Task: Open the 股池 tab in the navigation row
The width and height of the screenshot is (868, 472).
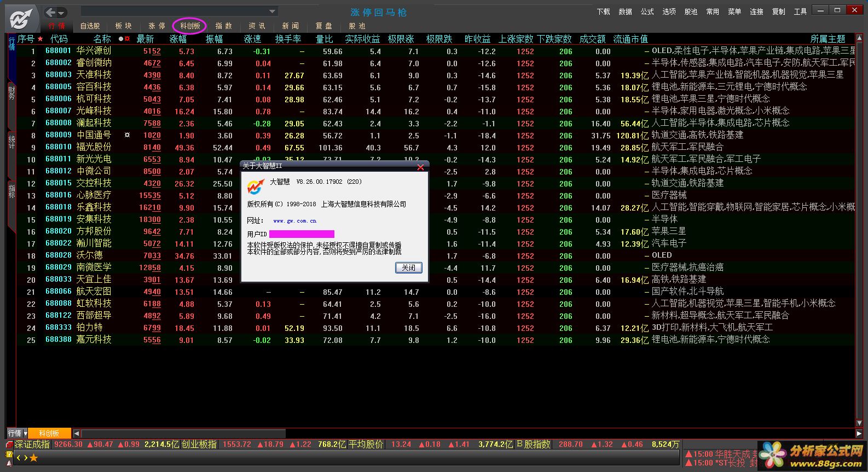Action: click(357, 26)
